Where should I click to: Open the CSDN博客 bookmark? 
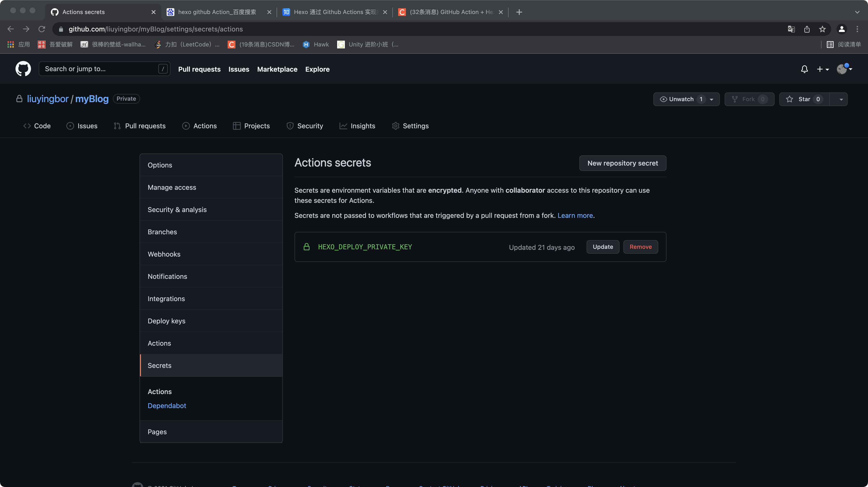(261, 45)
